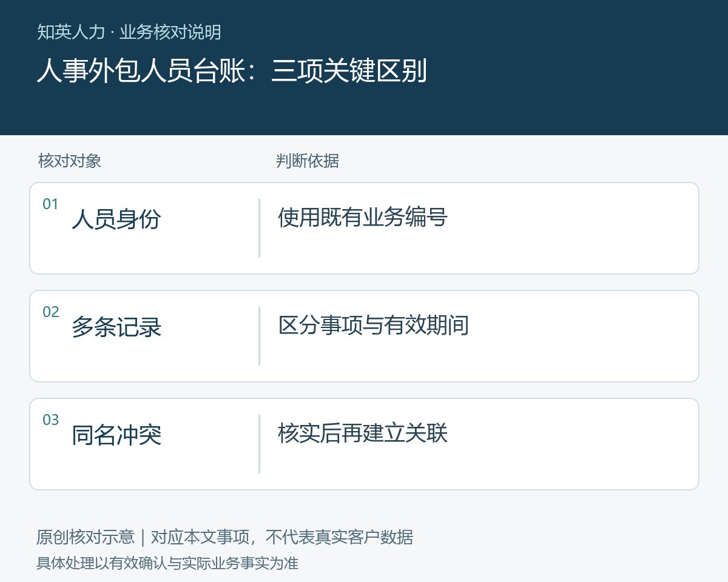Click the header subtitle 知英人力 · 业务核对说明
728x582 pixels.
click(x=129, y=32)
